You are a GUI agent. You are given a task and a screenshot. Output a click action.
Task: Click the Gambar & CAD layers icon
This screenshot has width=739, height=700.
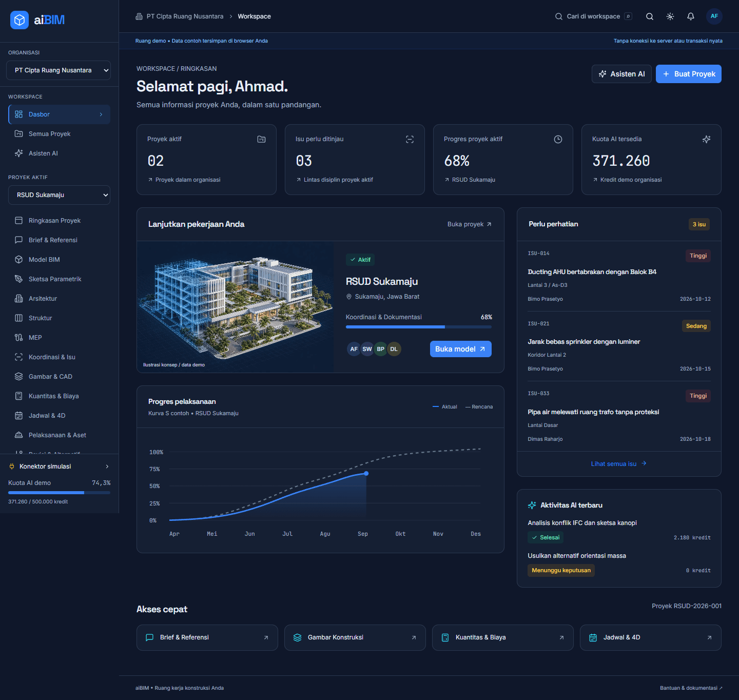pyautogui.click(x=19, y=377)
